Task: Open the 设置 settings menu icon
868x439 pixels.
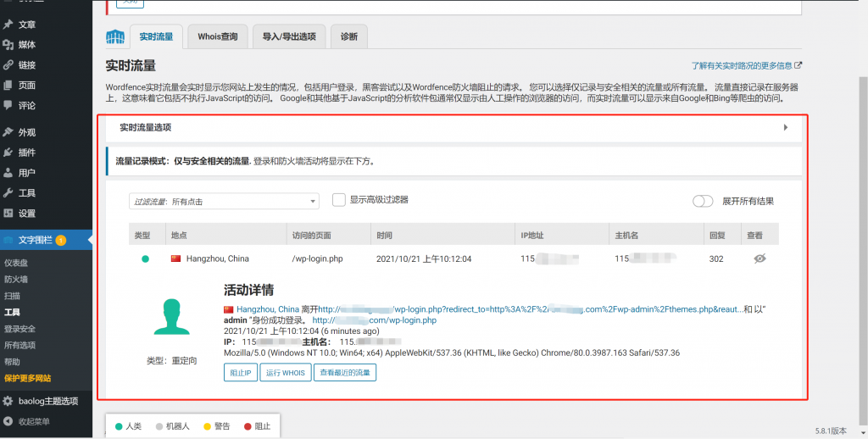Action: tap(8, 213)
